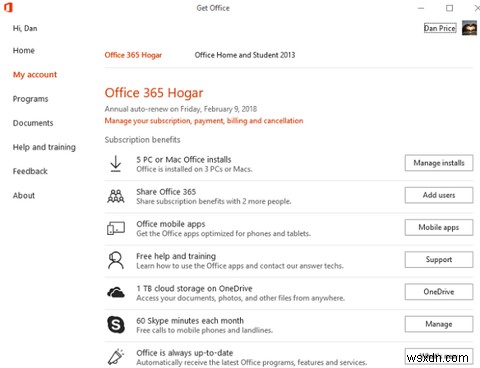The width and height of the screenshot is (480, 368).
Task: Switch to Office Home and Student 2013 tab
Action: click(245, 55)
